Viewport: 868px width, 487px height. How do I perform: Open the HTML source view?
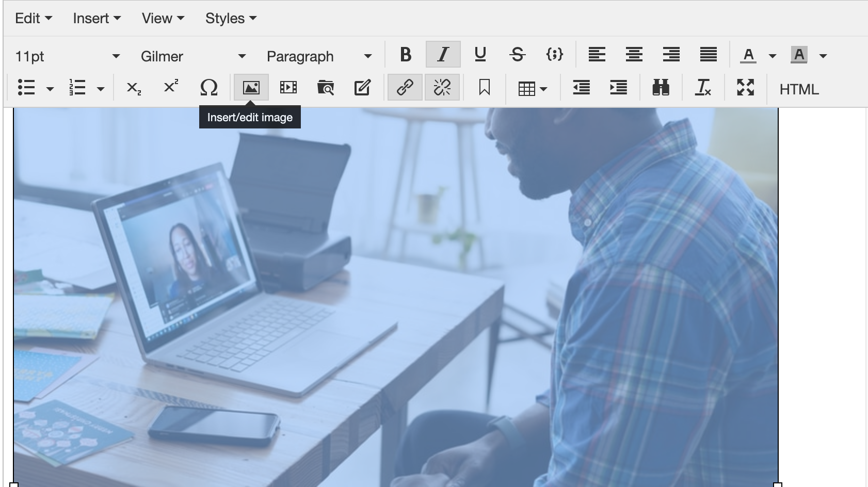point(799,89)
